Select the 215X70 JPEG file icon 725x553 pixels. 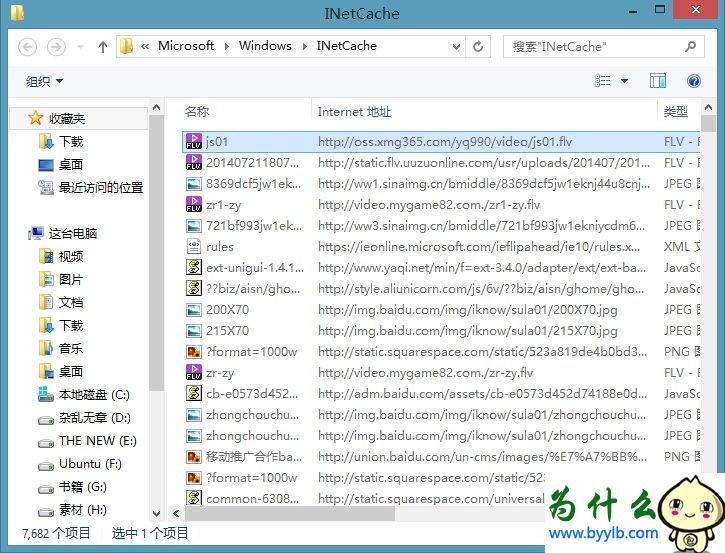click(x=194, y=331)
